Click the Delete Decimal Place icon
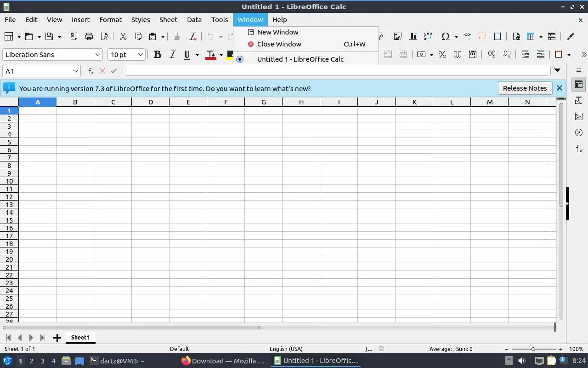This screenshot has height=368, width=588. coord(507,54)
